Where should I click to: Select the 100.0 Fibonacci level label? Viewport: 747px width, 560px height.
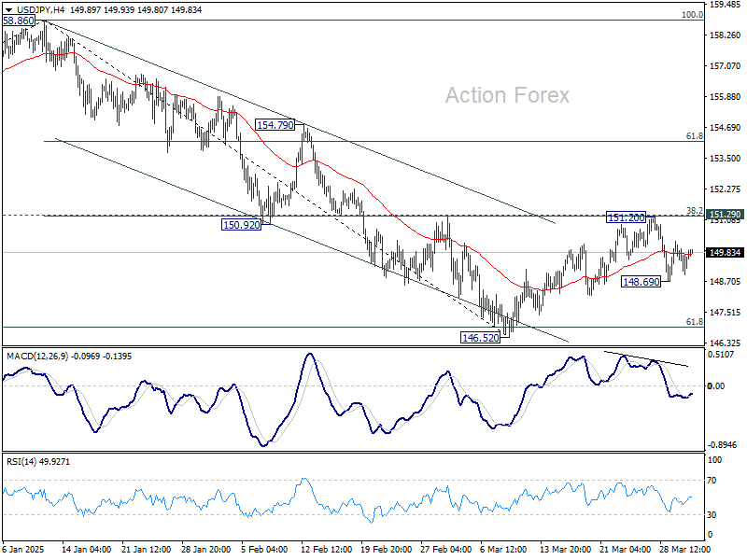coord(692,15)
